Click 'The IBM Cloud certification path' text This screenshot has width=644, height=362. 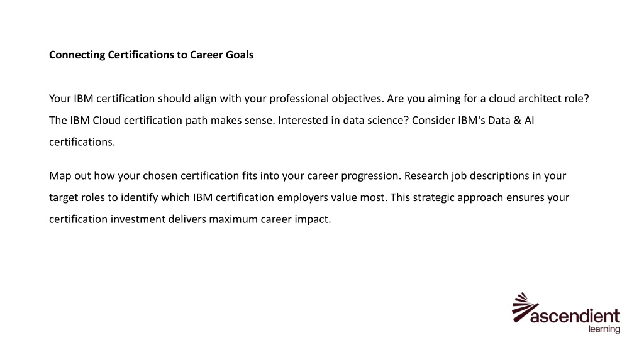[128, 120]
